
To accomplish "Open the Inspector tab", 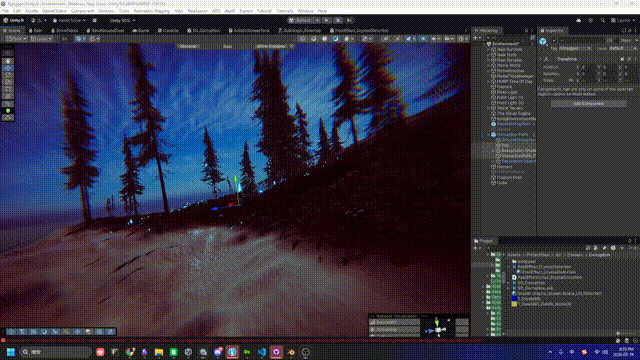I will tap(552, 31).
